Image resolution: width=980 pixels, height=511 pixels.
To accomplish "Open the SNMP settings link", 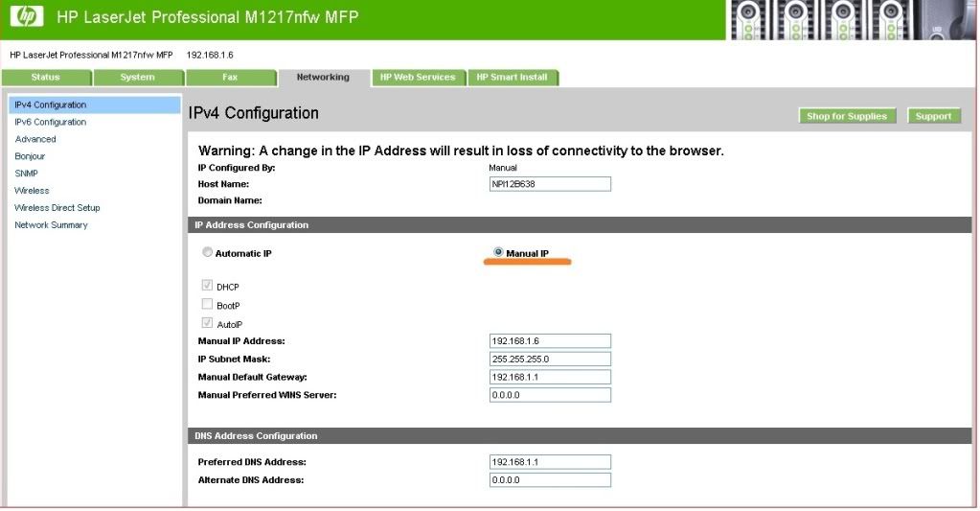I will [x=26, y=174].
